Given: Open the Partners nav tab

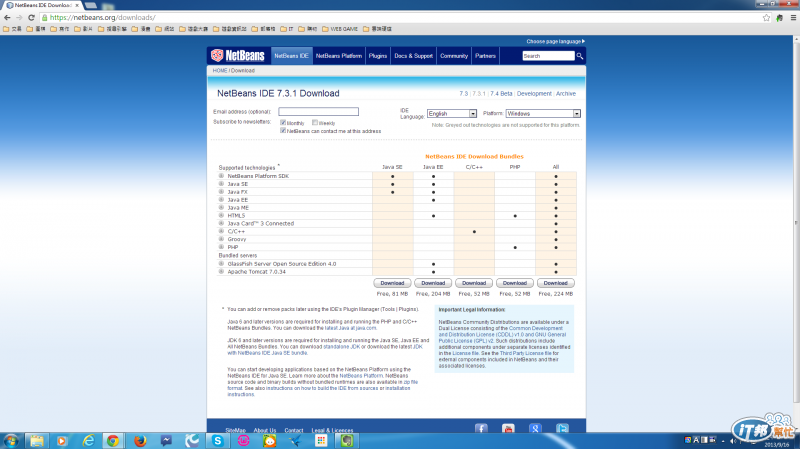Looking at the screenshot, I should [x=485, y=56].
